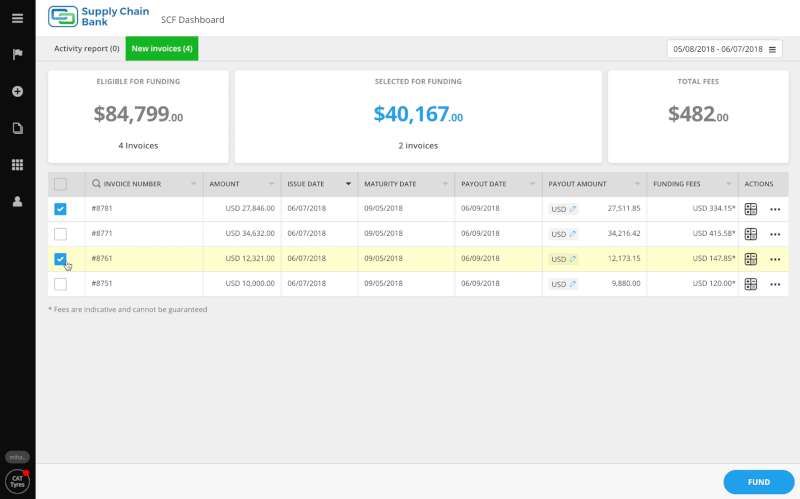
Task: Click the FUND button
Action: click(759, 482)
